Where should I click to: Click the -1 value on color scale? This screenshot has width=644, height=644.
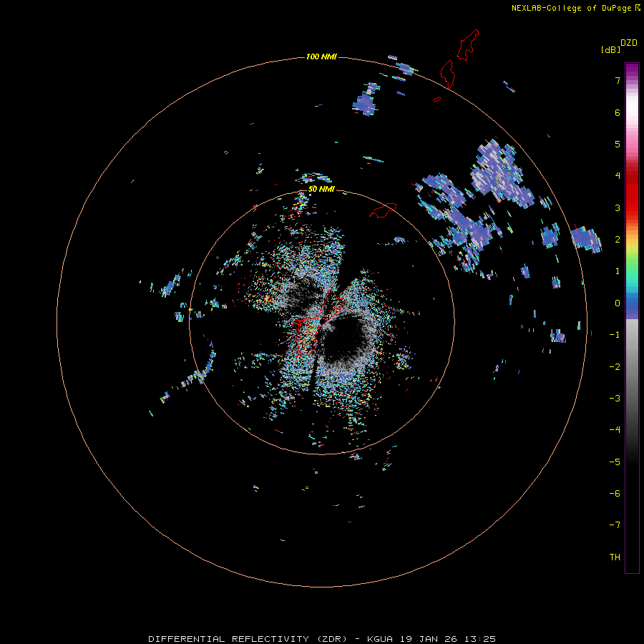click(x=615, y=335)
